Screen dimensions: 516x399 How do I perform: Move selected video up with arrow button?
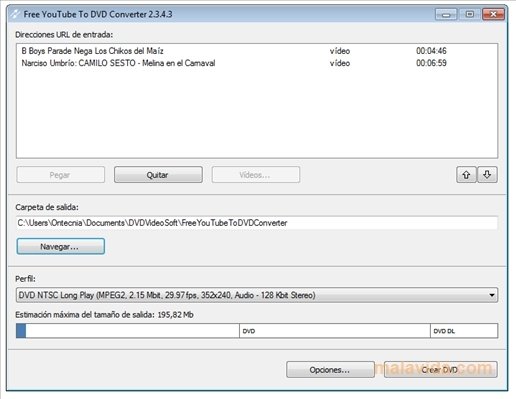466,175
